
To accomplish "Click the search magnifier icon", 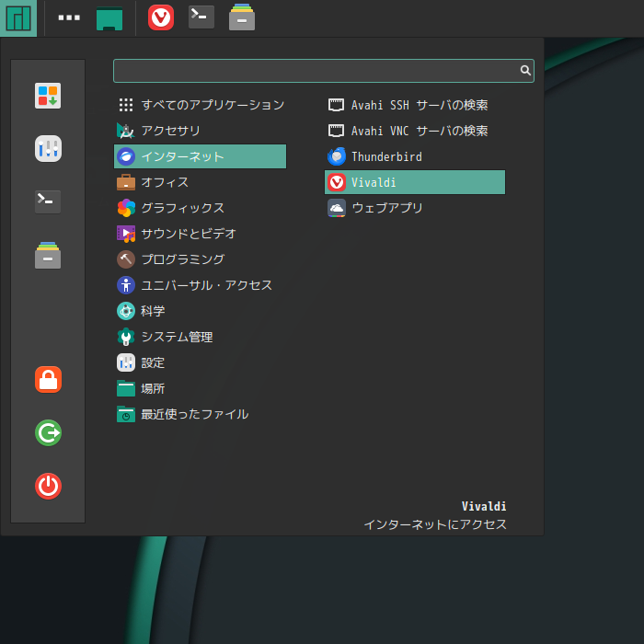I will (525, 71).
